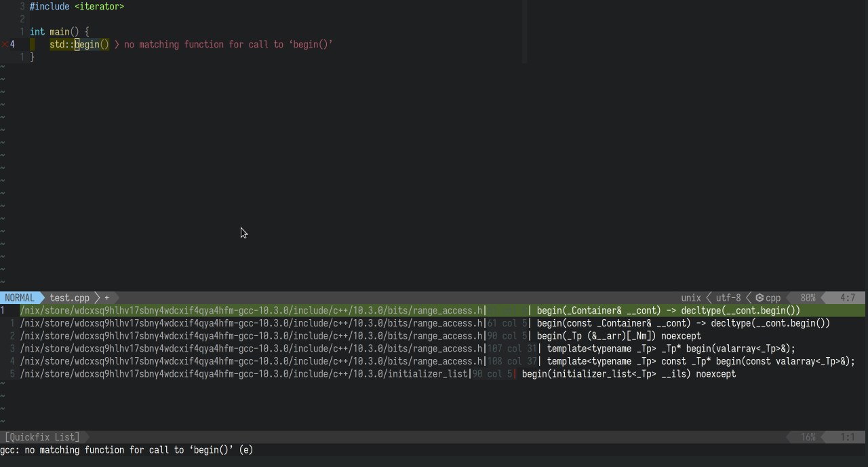The image size is (868, 467).
Task: Click '108 col 37' location in quickfix
Action: (x=512, y=362)
